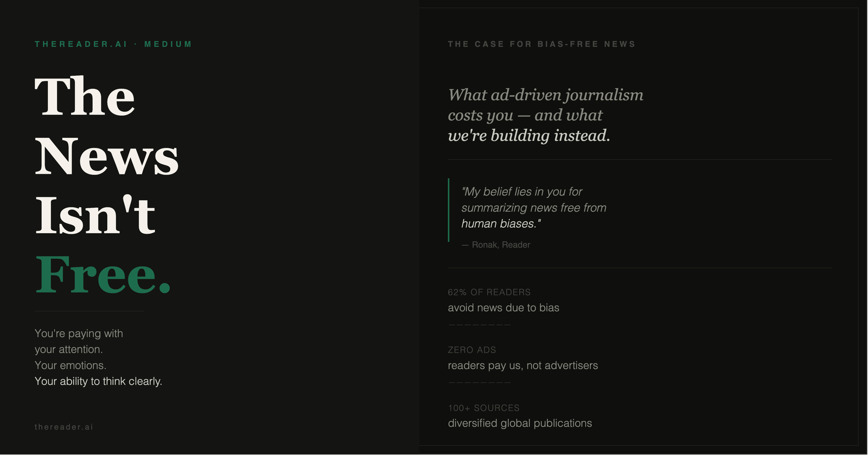Click 'we're building instead.' line

[x=529, y=136]
